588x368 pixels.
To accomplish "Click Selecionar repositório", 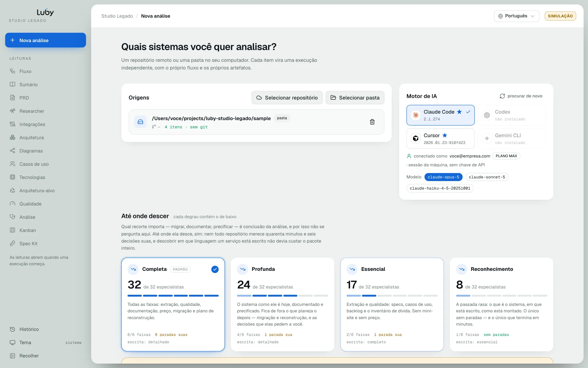I will point(287,97).
